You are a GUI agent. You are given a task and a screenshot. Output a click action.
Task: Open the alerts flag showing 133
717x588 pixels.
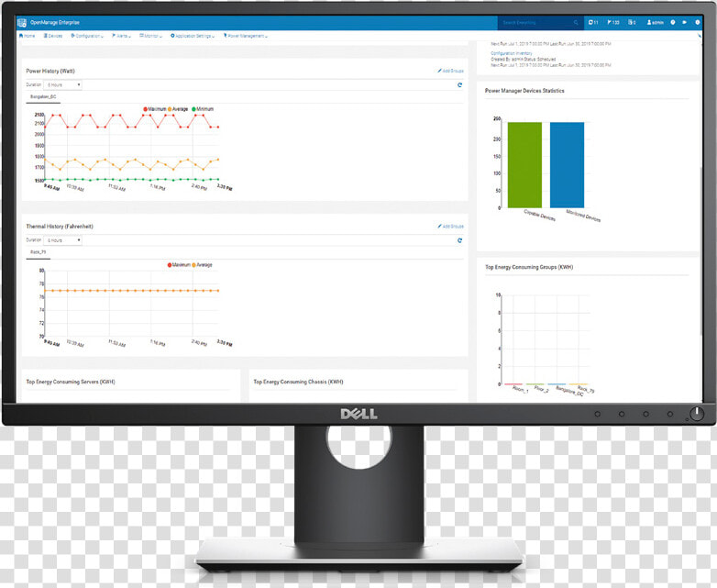tap(613, 22)
